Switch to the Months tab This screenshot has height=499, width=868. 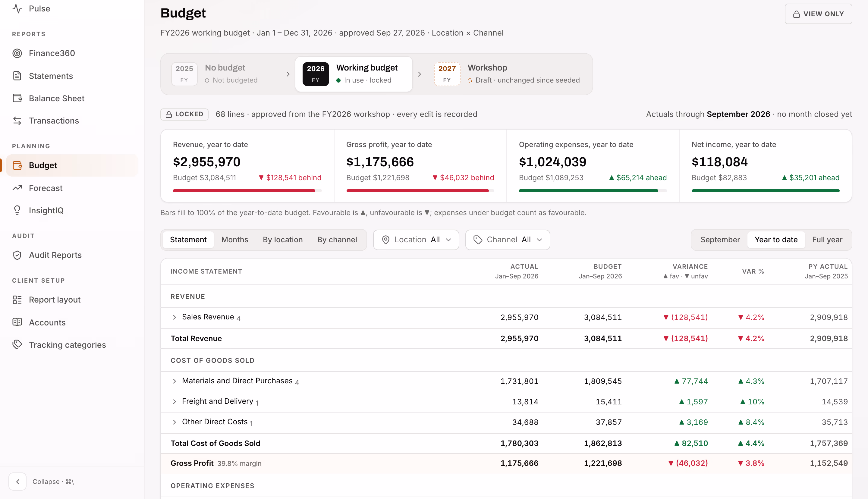click(x=235, y=240)
